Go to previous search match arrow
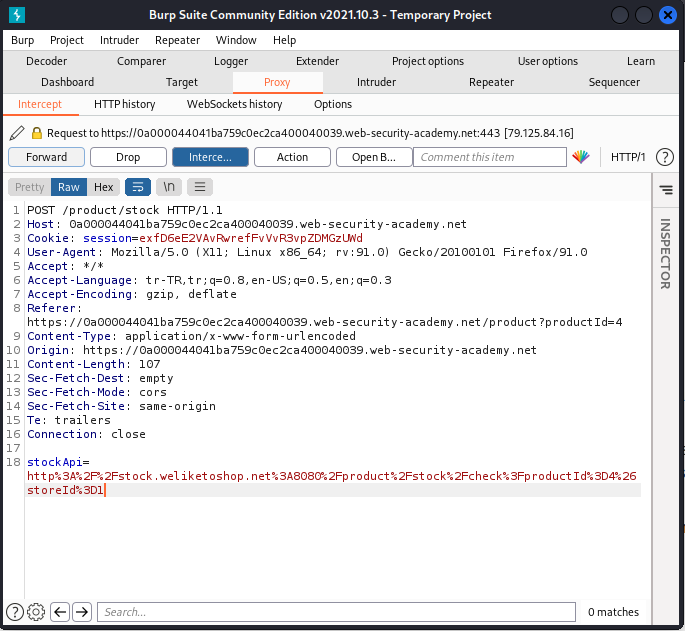685x631 pixels. pyautogui.click(x=60, y=612)
